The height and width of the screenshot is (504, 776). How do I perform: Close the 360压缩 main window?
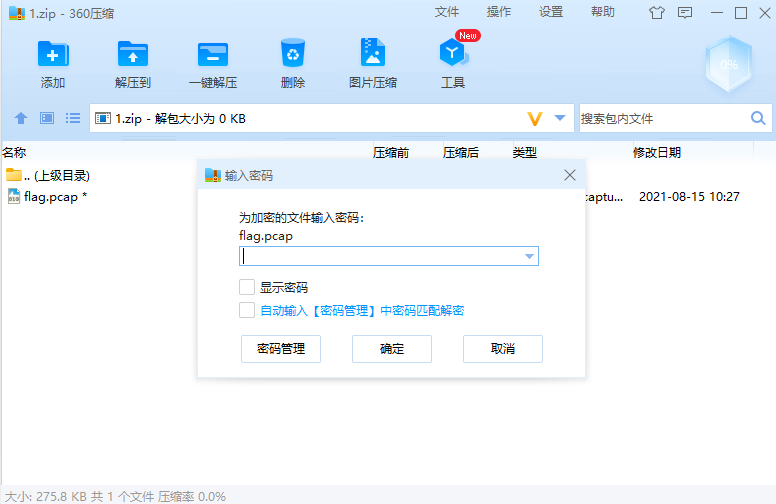coord(765,13)
